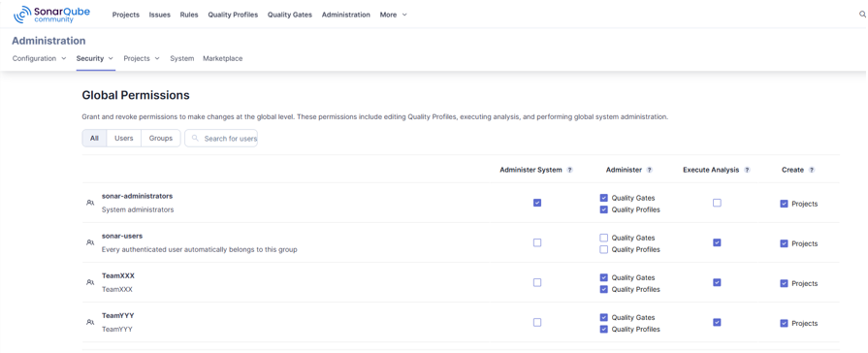Image resolution: width=868 pixels, height=353 pixels.
Task: Click the search magnifier icon in top bar
Action: point(862,15)
